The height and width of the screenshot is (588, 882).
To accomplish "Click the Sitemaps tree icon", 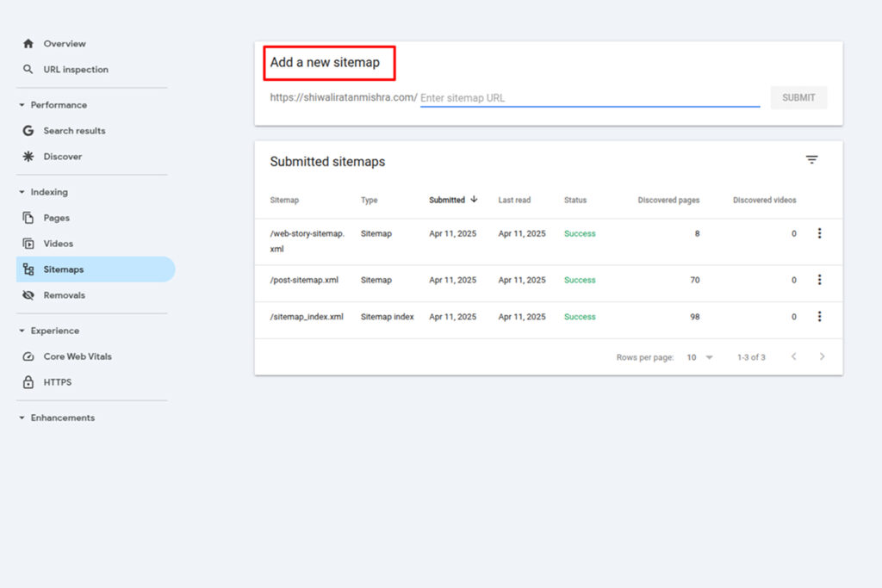I will point(28,269).
